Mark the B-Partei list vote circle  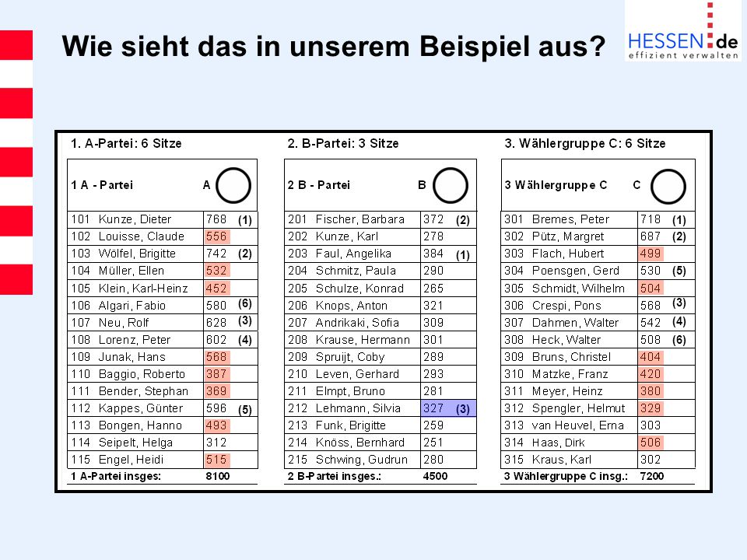tap(451, 185)
